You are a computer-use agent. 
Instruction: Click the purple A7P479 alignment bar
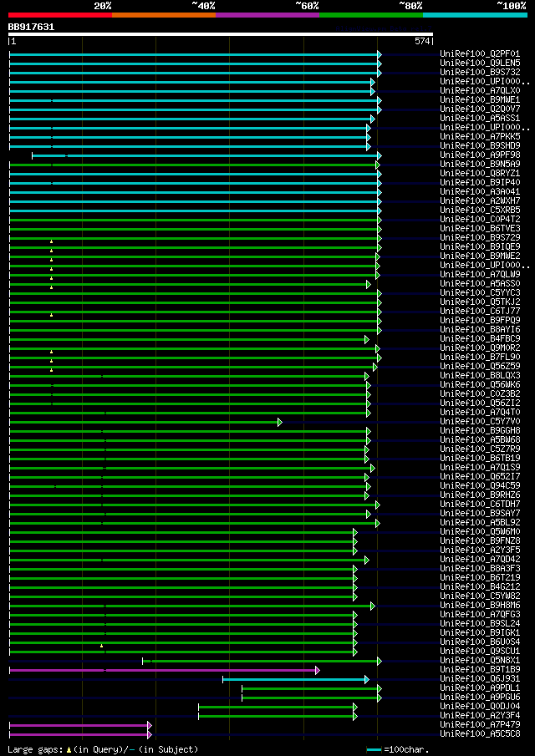point(79,725)
